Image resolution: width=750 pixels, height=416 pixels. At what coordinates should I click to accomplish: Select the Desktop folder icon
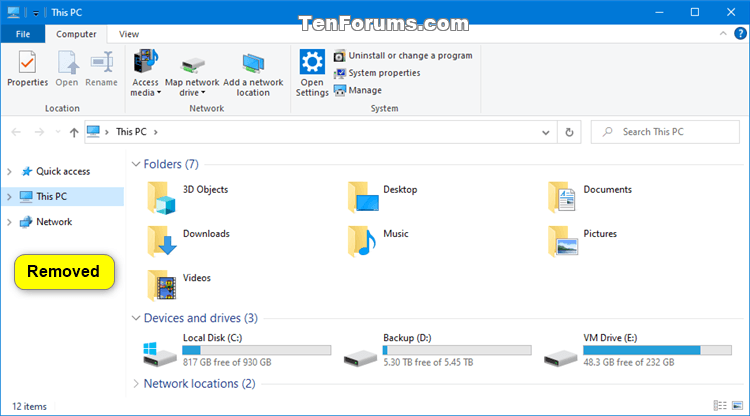[x=363, y=197]
